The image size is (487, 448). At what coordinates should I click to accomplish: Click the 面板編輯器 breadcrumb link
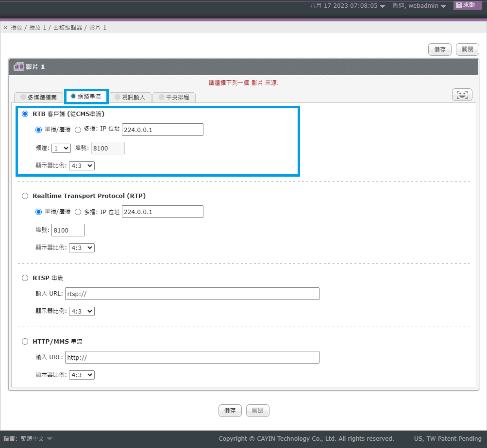point(67,28)
